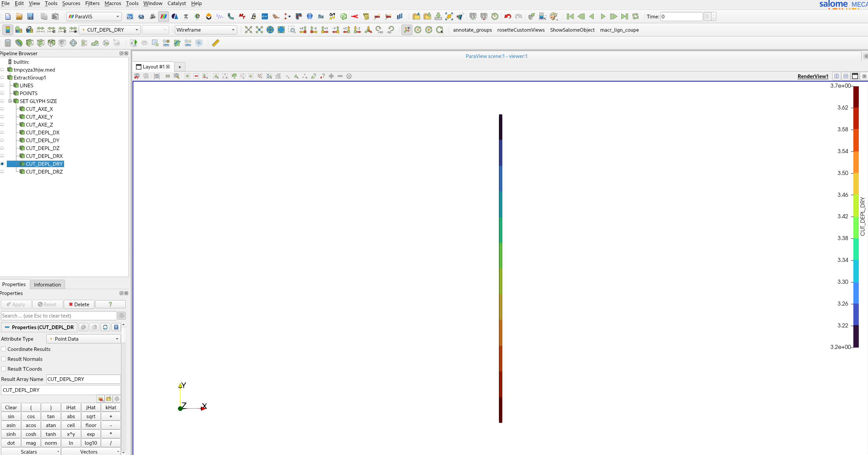Copy properties icon in Properties panel
This screenshot has height=455, width=868.
click(x=83, y=327)
